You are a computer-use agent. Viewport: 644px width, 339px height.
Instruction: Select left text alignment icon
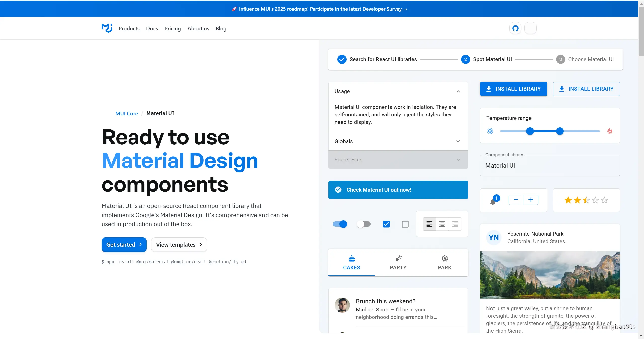click(429, 224)
